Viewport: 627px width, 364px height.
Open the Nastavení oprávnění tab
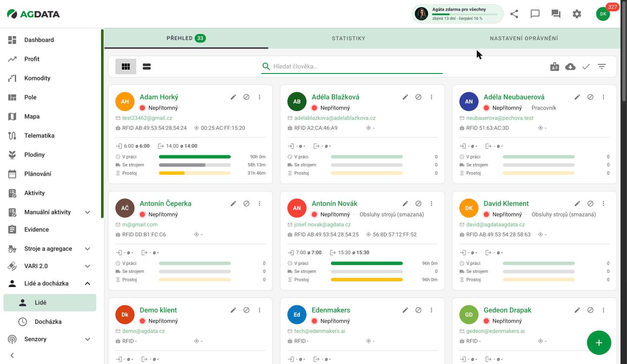point(524,38)
